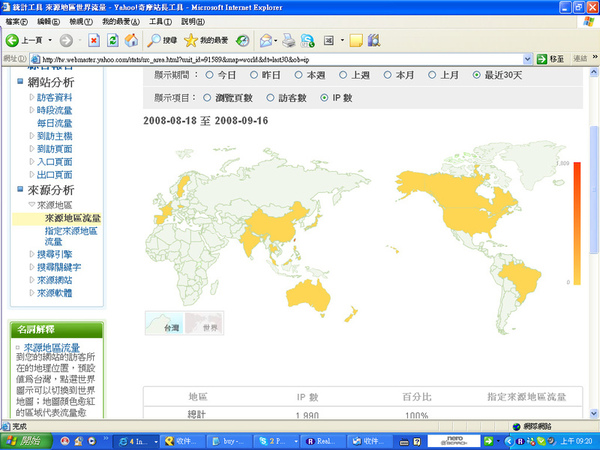
Task: Open the Mail envelope toolbar icon
Action: 267,40
